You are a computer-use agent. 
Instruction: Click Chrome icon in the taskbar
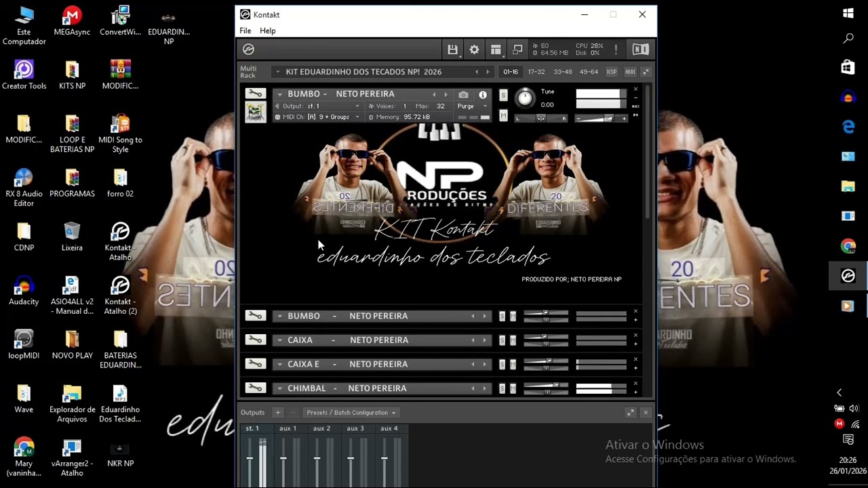tap(848, 246)
